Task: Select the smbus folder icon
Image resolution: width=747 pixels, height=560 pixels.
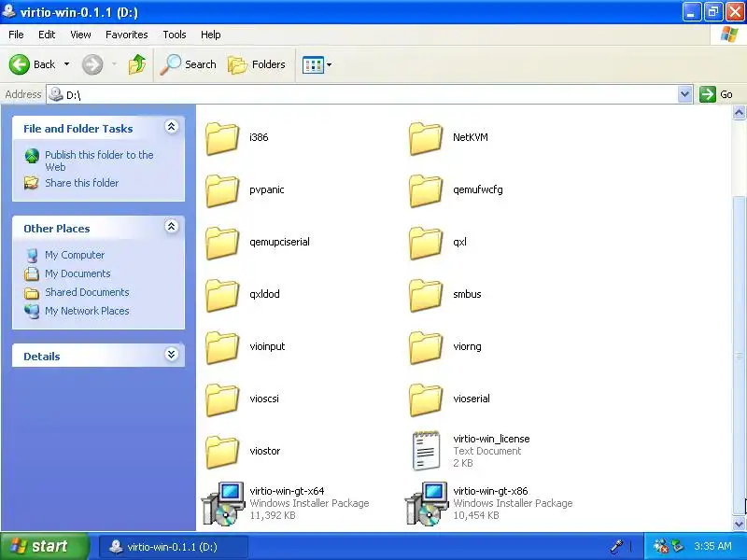Action: pyautogui.click(x=426, y=295)
